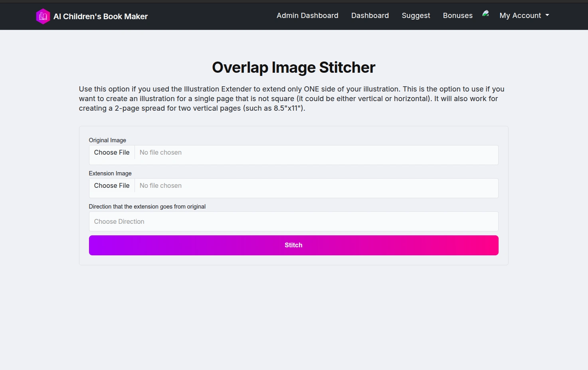Screen dimensions: 588x370
Task: Open the My Account dropdown
Action: pos(521,15)
